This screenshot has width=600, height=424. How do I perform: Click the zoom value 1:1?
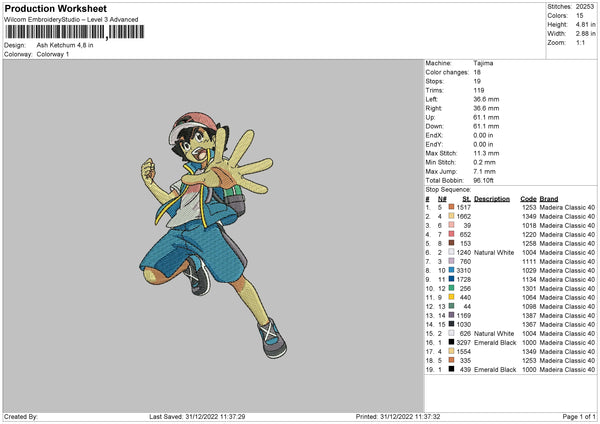pyautogui.click(x=580, y=42)
